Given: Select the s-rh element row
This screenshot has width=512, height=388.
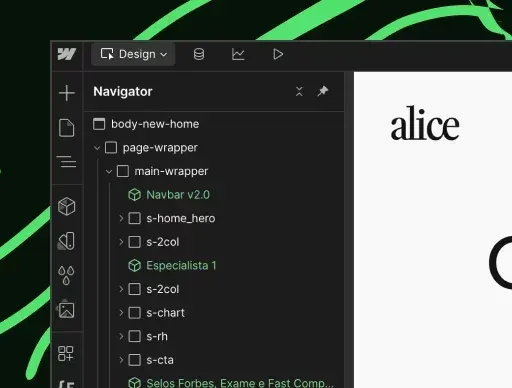Looking at the screenshot, I should [x=213, y=336].
